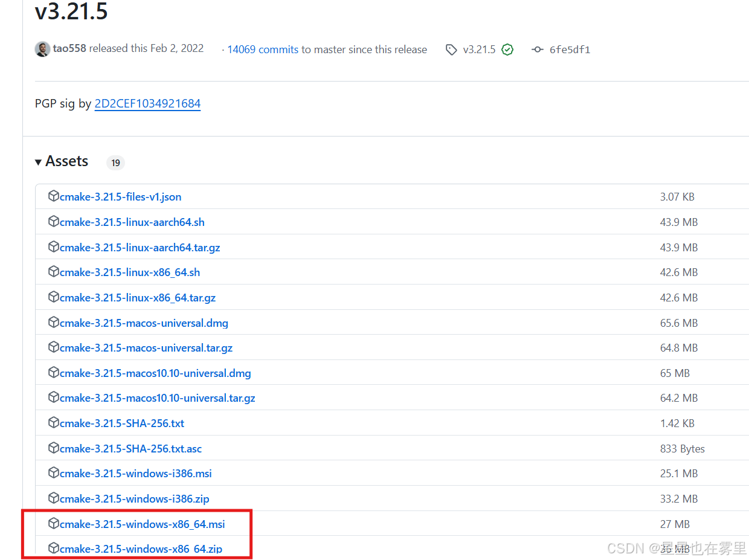This screenshot has height=560, width=749.
Task: Open cmake-3.21.5-SHA-256.txt.asc file
Action: [x=130, y=448]
